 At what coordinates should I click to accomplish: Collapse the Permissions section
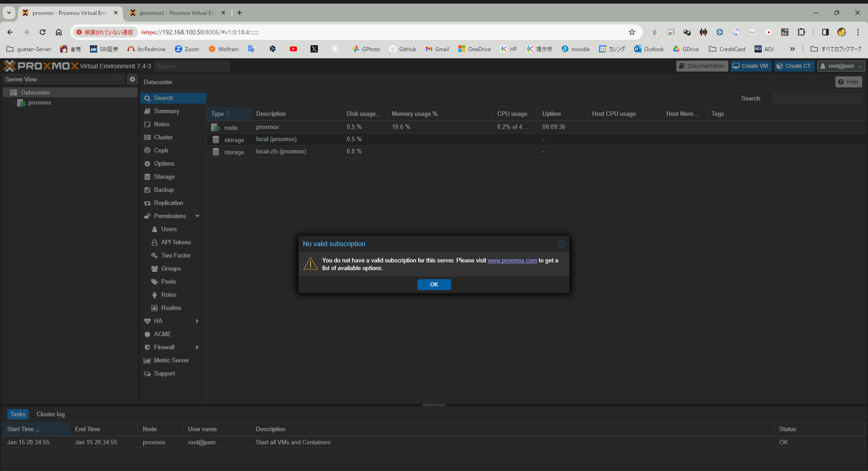pyautogui.click(x=197, y=216)
